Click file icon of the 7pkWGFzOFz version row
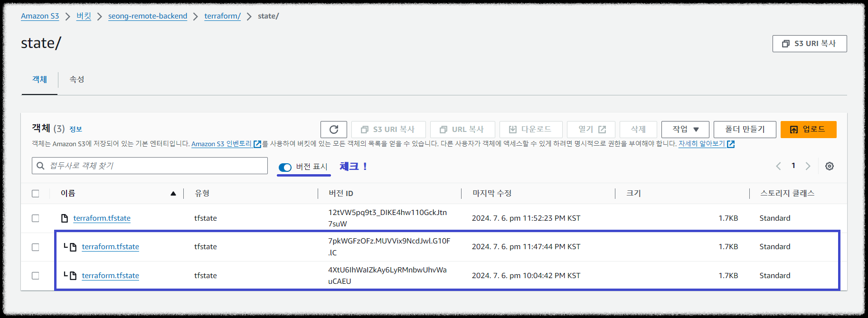This screenshot has width=868, height=318. click(x=73, y=247)
